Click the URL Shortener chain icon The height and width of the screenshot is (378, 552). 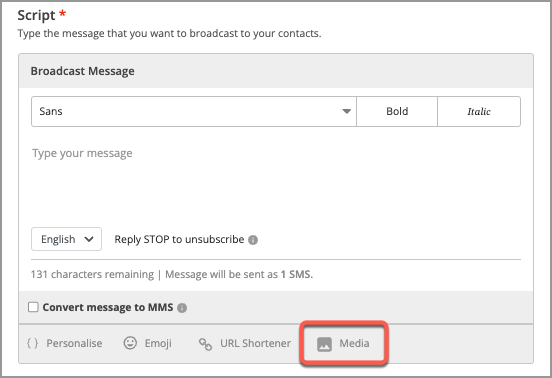(x=205, y=344)
